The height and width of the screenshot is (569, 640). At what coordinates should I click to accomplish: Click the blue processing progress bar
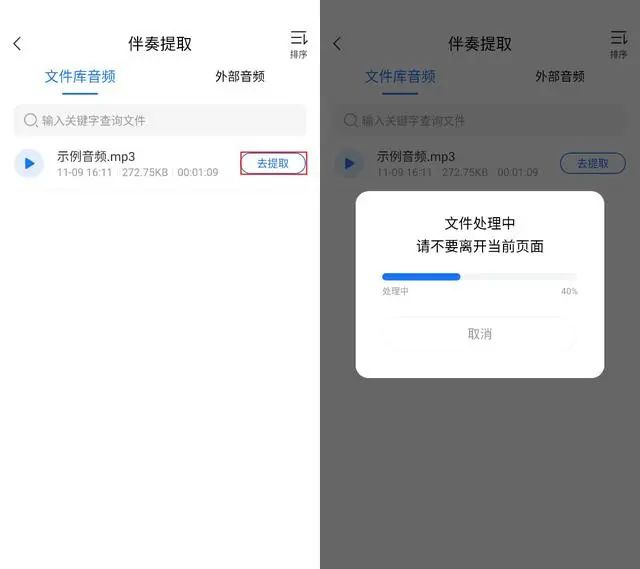tap(421, 277)
